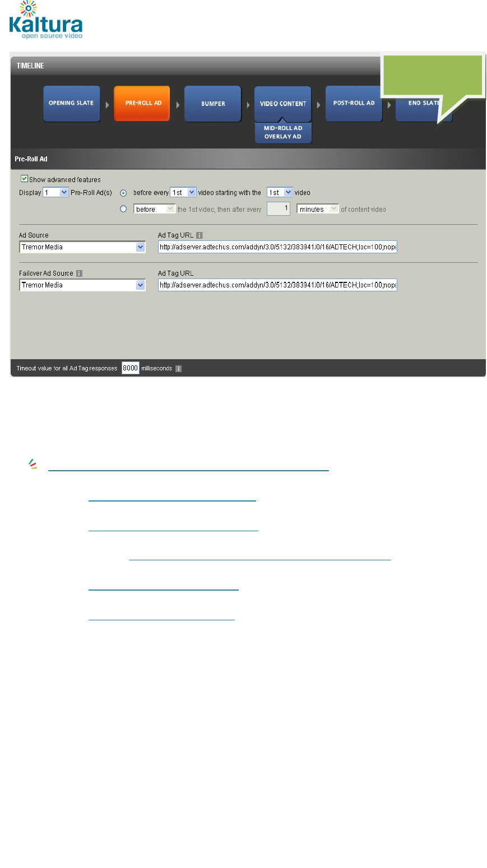Viewport: 487px width, 868px height.
Task: Open the Failover Ad Source dropdown
Action: 82,285
